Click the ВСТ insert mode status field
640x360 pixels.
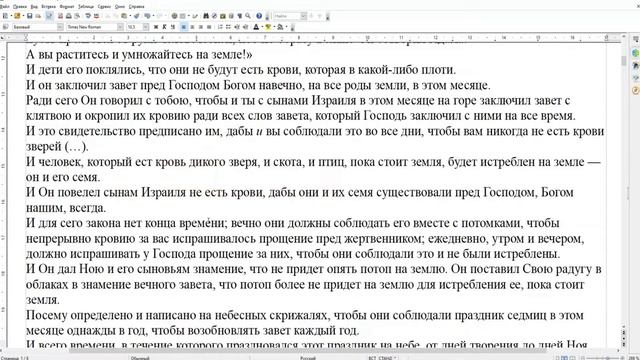[x=372, y=358]
